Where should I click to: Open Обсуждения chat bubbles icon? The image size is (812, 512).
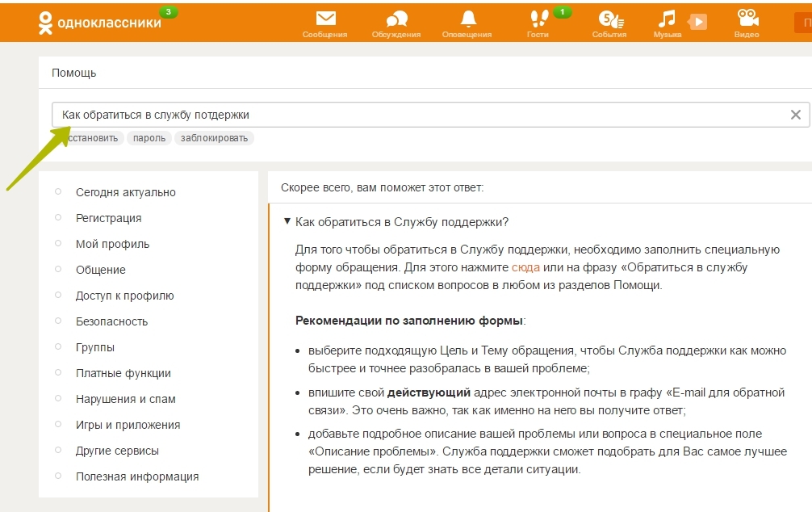396,19
